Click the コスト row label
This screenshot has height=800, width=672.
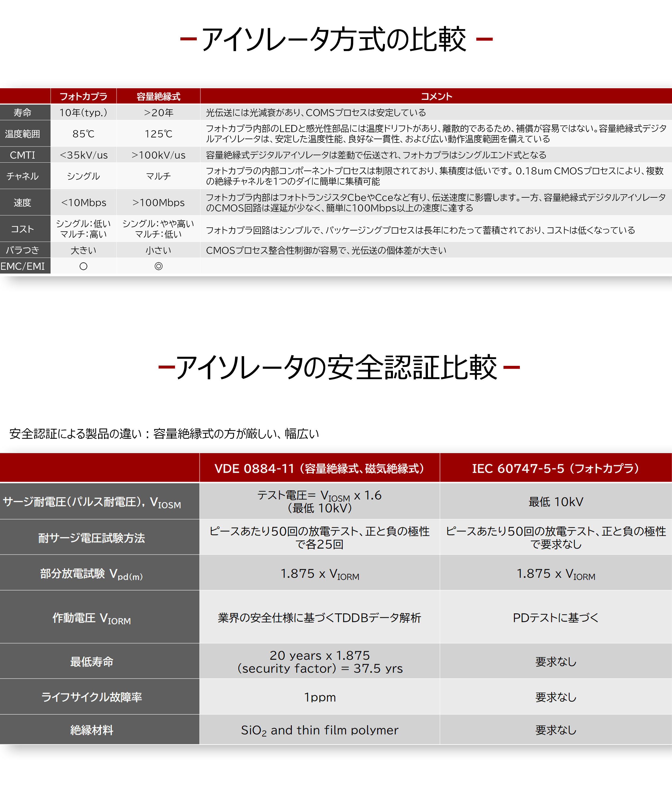[23, 229]
